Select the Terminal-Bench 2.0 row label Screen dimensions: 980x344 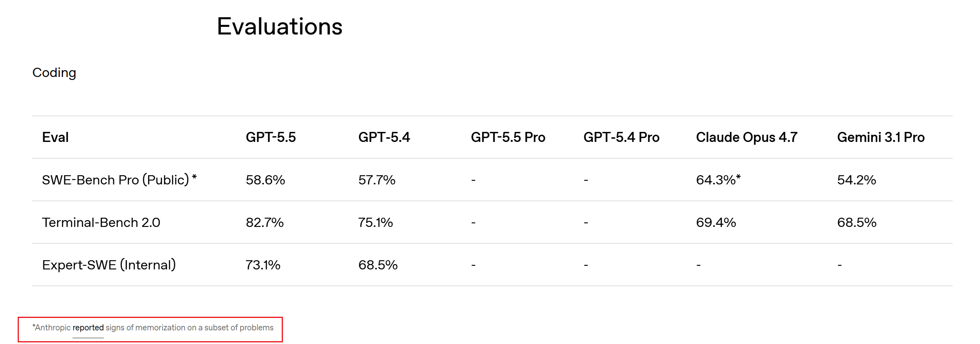(101, 222)
